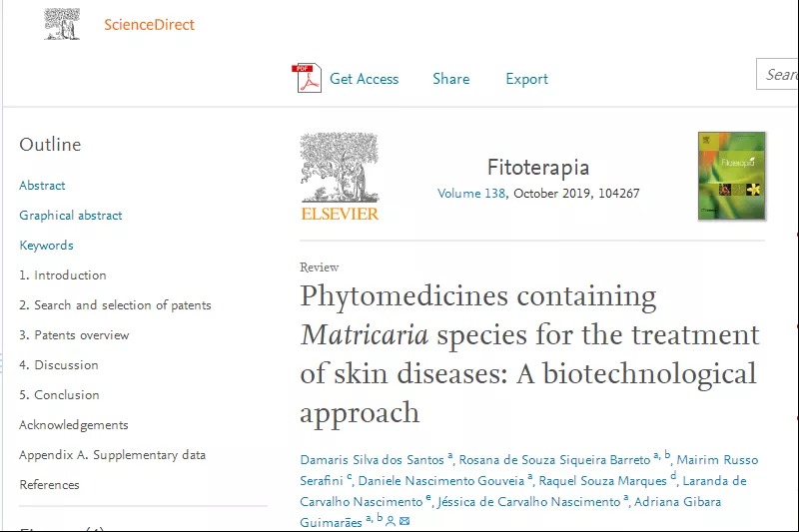This screenshot has width=799, height=532.
Task: Go to ScienceDirect home via text logo
Action: tap(149, 24)
